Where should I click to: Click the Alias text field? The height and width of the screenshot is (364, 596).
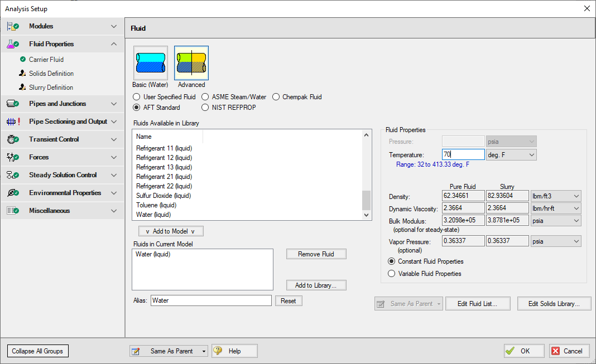210,300
